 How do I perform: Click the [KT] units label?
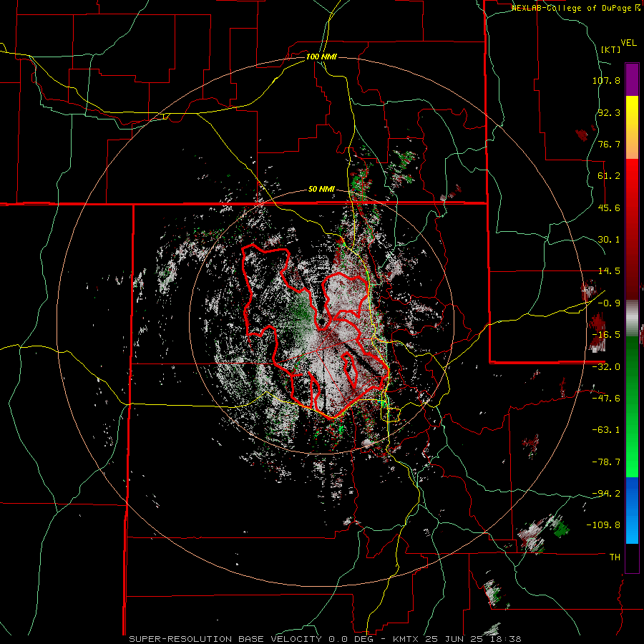point(611,49)
